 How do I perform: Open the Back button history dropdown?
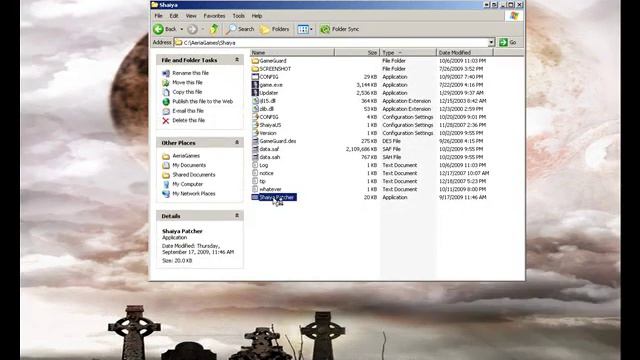[x=182, y=29]
